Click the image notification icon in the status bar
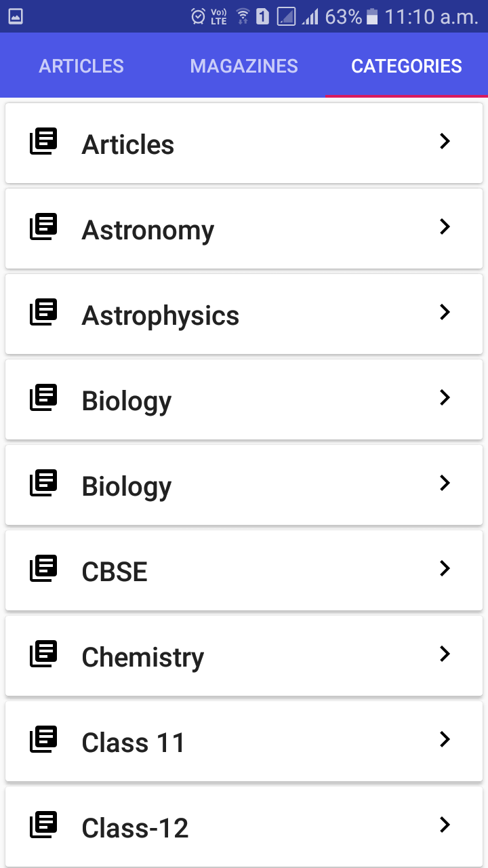Screen dimensions: 488x868 pyautogui.click(x=15, y=16)
